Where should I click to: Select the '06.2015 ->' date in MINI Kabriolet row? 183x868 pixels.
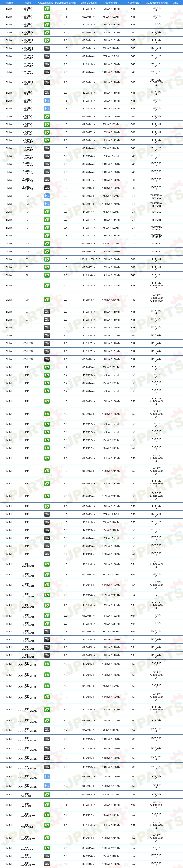89,794
